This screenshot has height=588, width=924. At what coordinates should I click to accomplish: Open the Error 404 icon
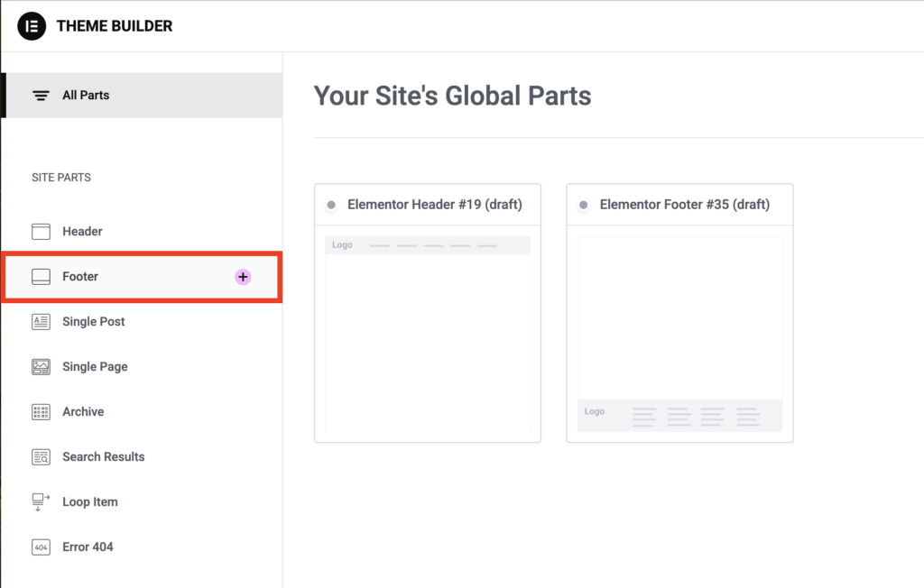click(x=41, y=547)
